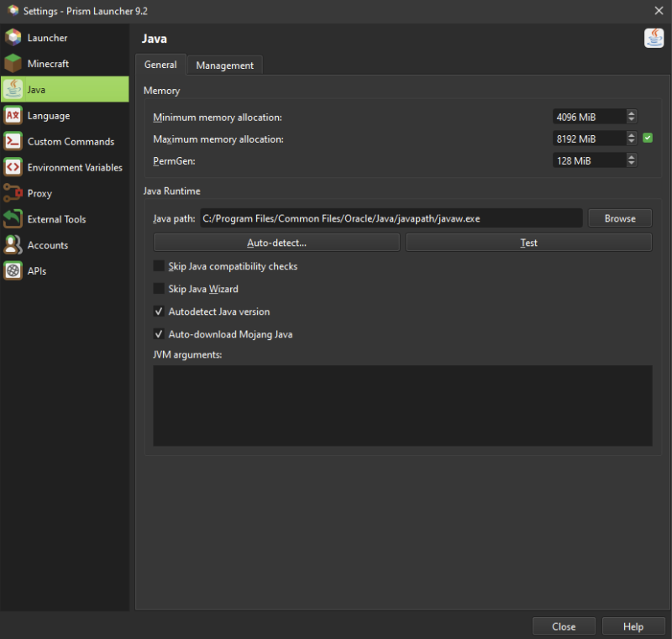Open the Accounts settings page
This screenshot has height=639, width=672.
pos(65,245)
